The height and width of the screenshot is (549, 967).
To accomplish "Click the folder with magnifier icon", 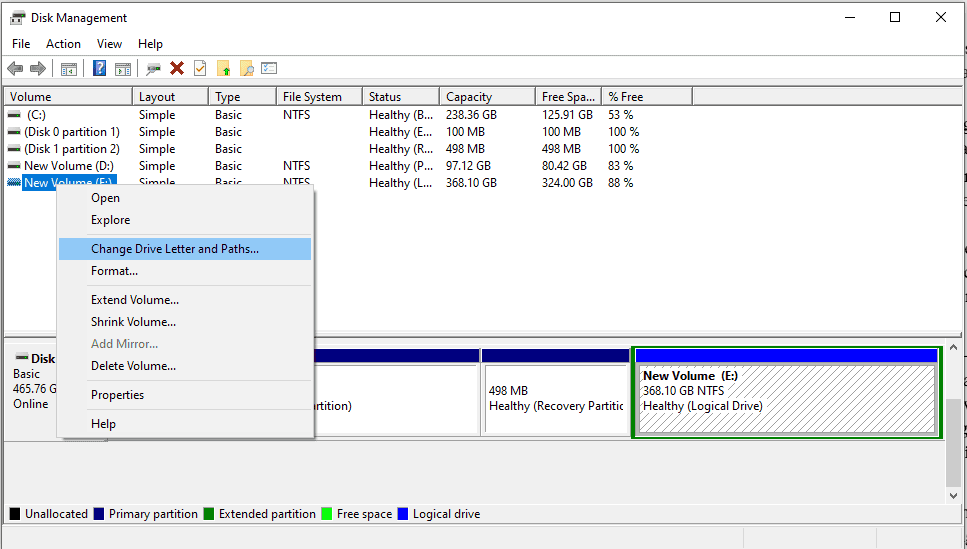I will click(x=247, y=68).
